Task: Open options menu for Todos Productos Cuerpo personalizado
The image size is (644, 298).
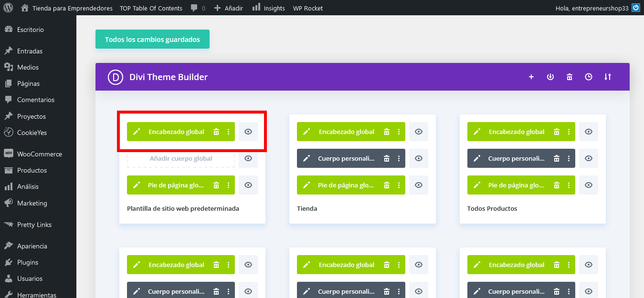Action: click(569, 158)
